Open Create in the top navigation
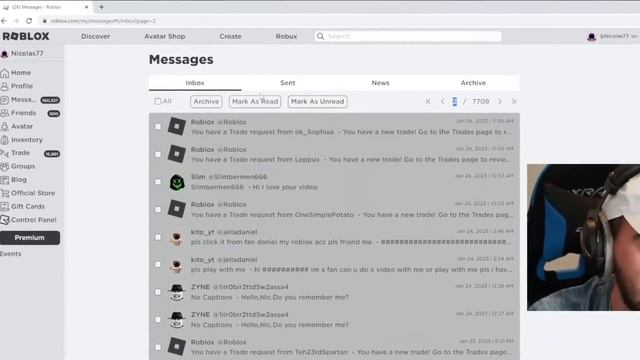640x360 pixels. (x=230, y=36)
